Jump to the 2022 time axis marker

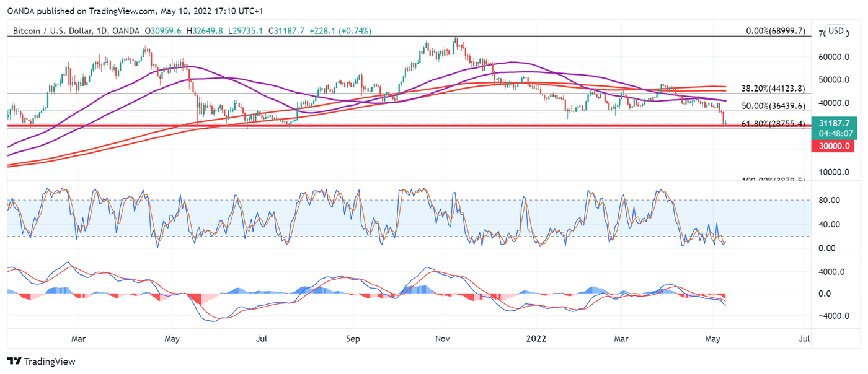536,339
